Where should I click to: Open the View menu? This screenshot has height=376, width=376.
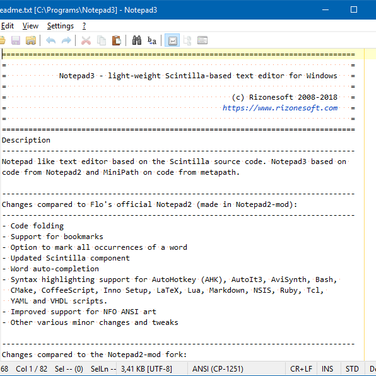coord(30,26)
